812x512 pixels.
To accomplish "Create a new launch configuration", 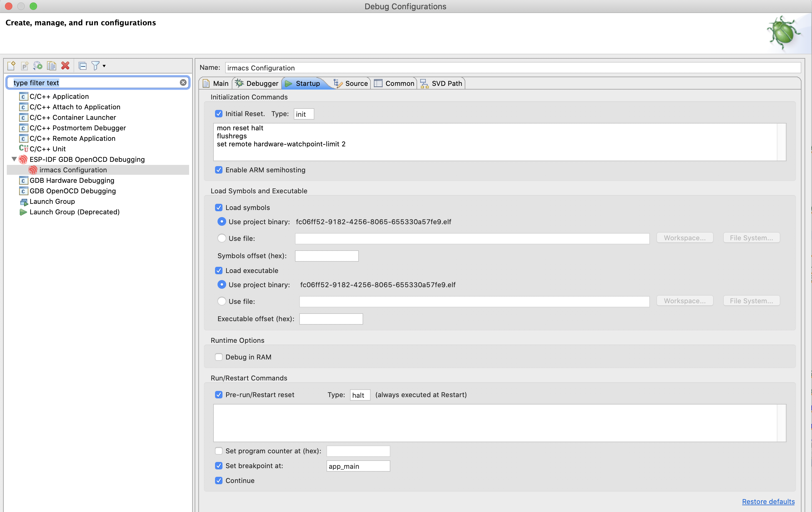I will tap(11, 66).
